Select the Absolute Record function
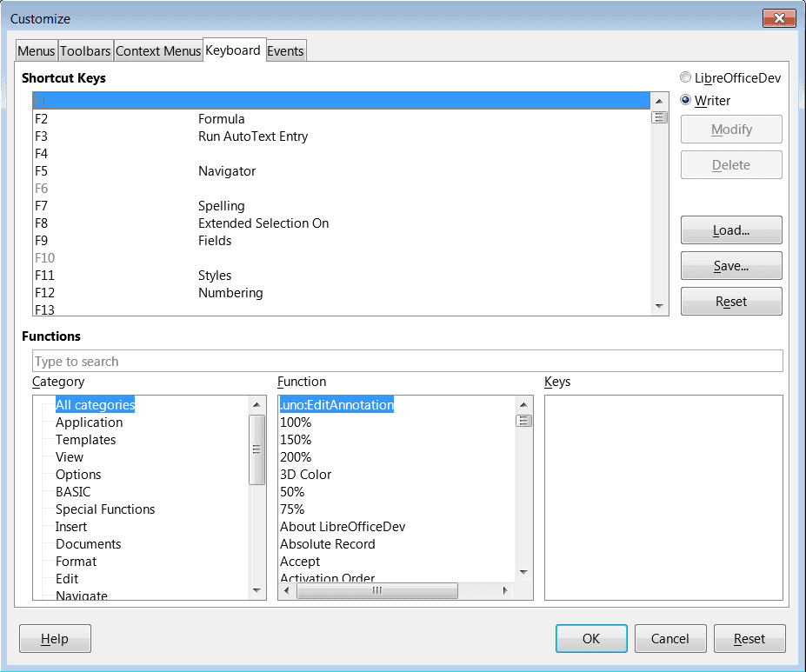806x672 pixels. point(328,544)
